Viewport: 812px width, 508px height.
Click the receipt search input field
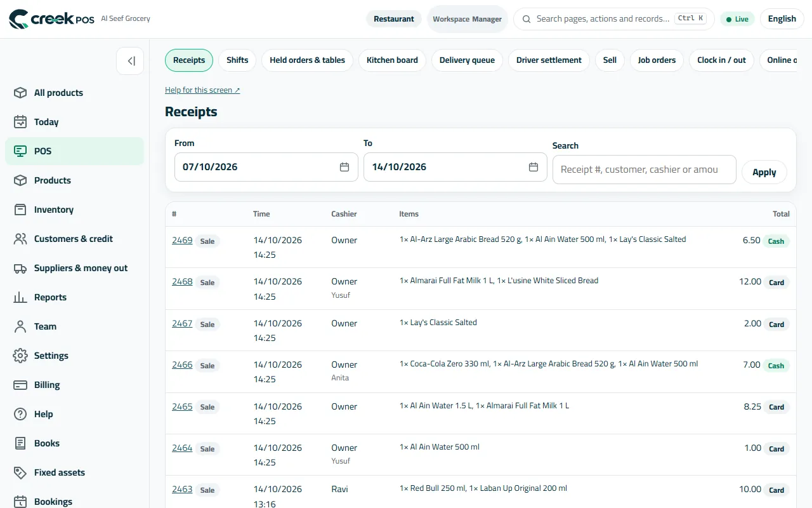pyautogui.click(x=645, y=170)
